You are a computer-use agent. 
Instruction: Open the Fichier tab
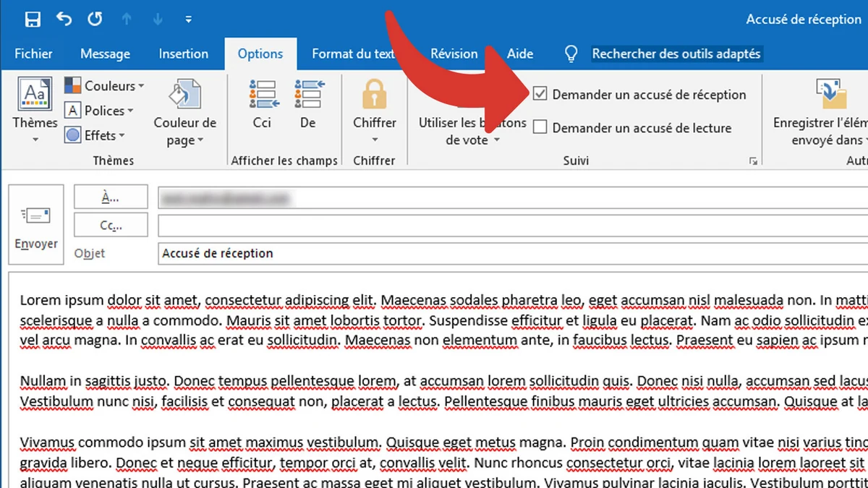33,54
